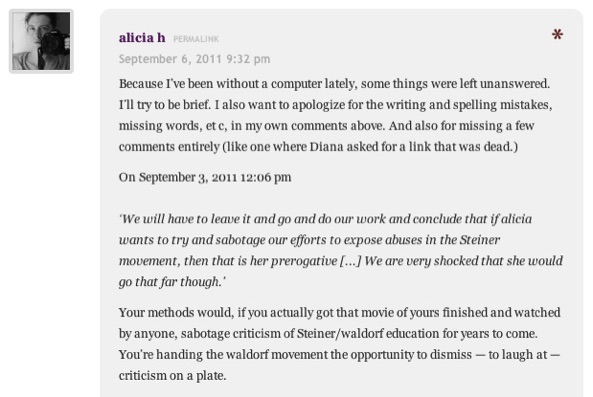Open alicia h's avatar photo
Viewport: 593px width, 397px height.
[x=41, y=41]
